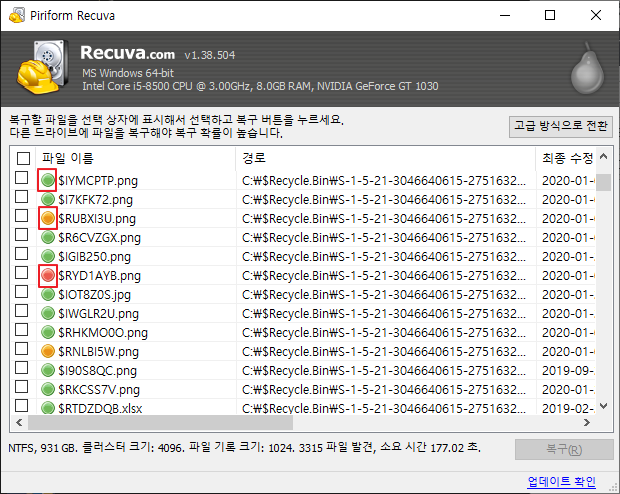Click the green status icon for $IGIB250.png

coord(47,256)
